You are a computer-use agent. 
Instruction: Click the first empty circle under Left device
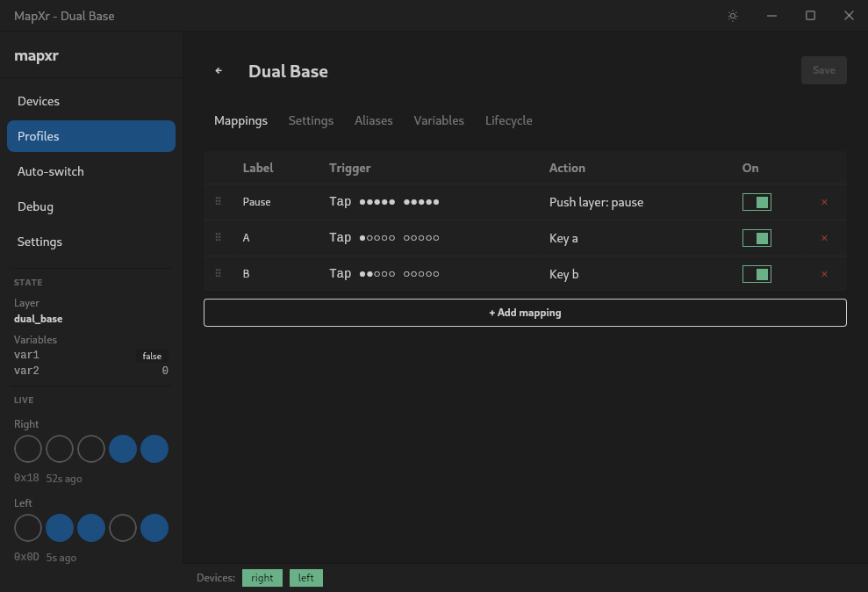(x=27, y=528)
